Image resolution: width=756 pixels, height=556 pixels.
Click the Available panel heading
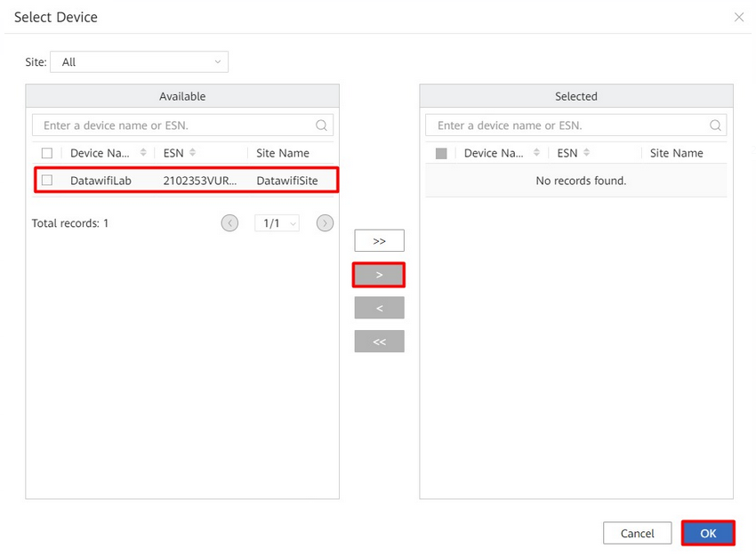(182, 96)
